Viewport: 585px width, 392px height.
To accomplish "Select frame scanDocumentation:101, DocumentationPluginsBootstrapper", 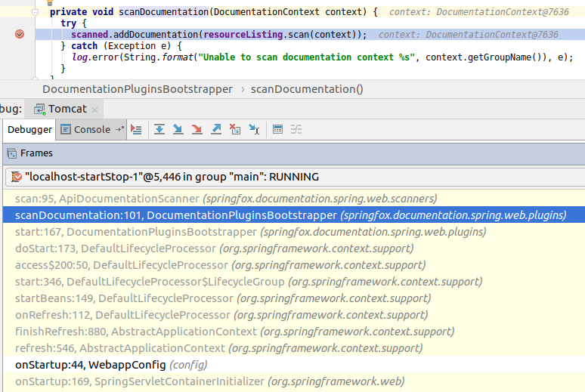I will pos(294,215).
